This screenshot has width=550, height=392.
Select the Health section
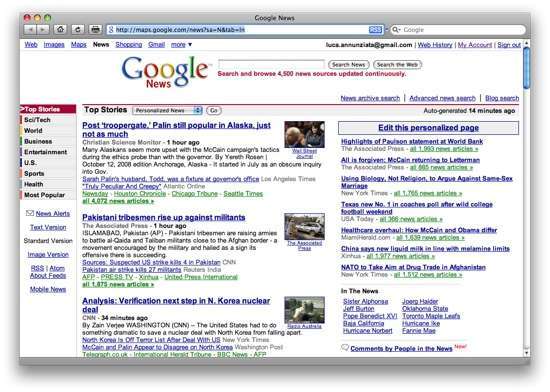pyautogui.click(x=48, y=184)
